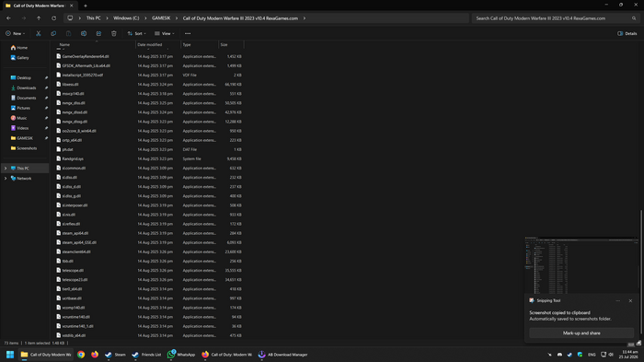The height and width of the screenshot is (362, 644).
Task: Select the file steam_api64.dll
Action: pyautogui.click(x=75, y=233)
